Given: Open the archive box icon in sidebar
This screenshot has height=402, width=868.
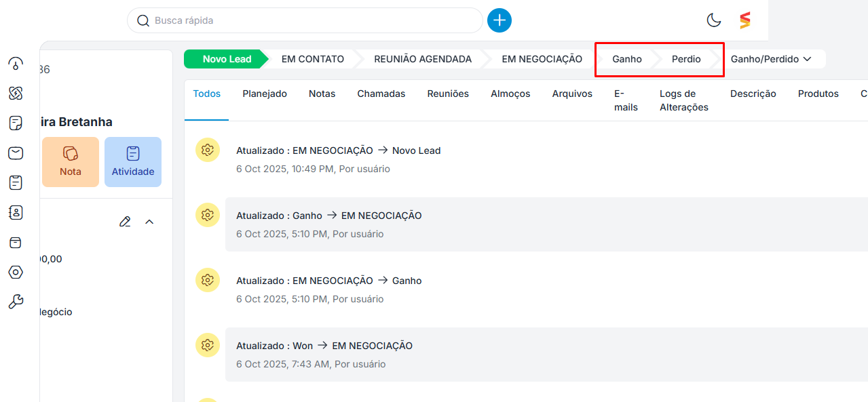Looking at the screenshot, I should (x=16, y=243).
